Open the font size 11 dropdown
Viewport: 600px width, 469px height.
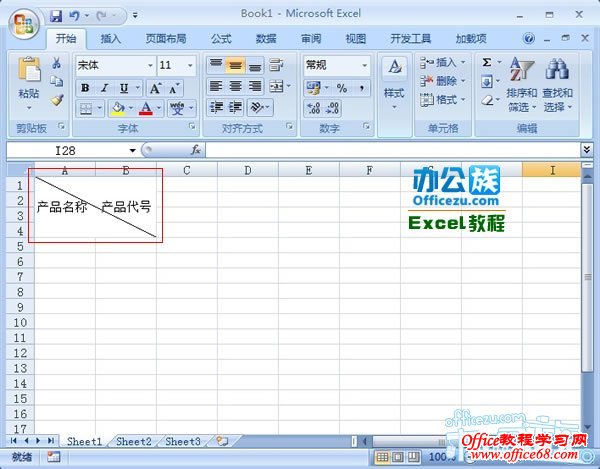[190, 65]
